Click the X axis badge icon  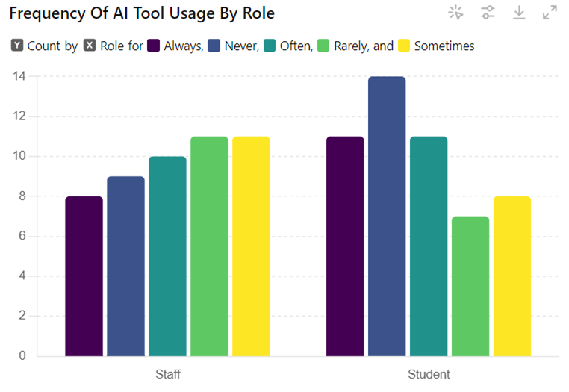(90, 46)
